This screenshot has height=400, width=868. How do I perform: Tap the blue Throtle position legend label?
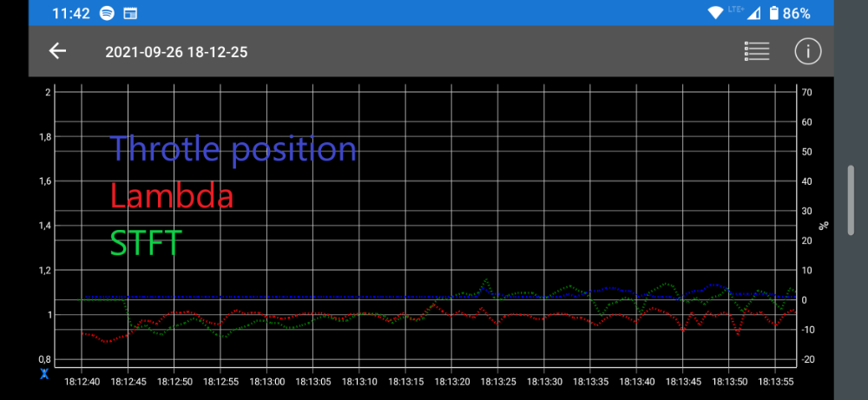click(233, 149)
